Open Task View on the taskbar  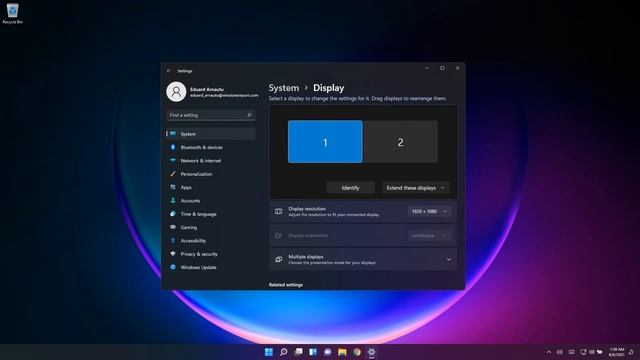[x=298, y=352]
